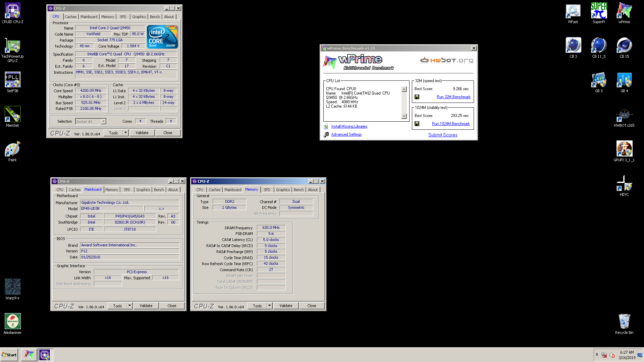Select Bench tab in top CPU-Z window
644x362 pixels.
pos(155,17)
